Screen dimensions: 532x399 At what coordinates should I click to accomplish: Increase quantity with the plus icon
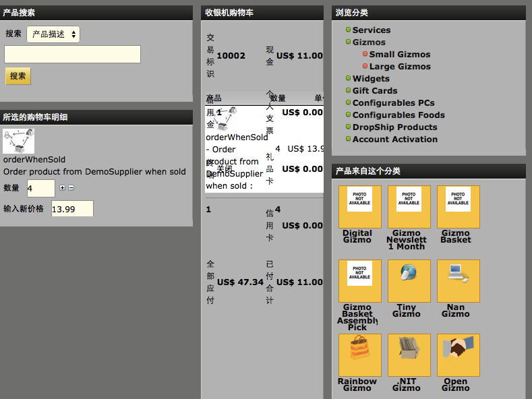tap(63, 188)
